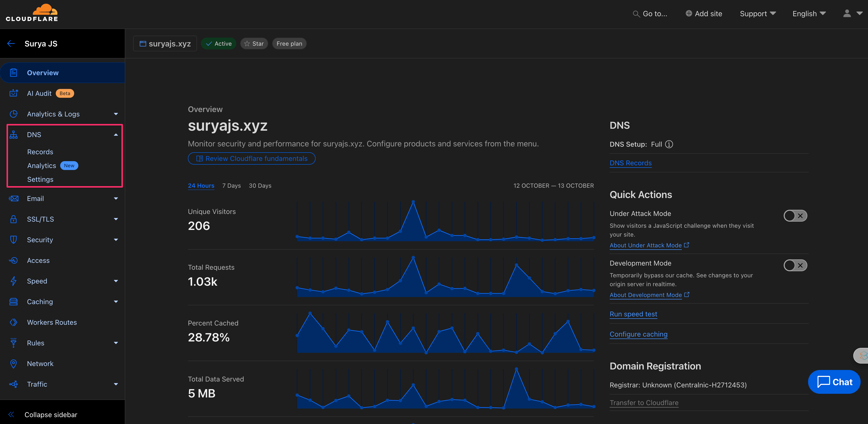This screenshot has width=868, height=424.
Task: Click the back arrow beside Surya JS
Action: tap(11, 43)
